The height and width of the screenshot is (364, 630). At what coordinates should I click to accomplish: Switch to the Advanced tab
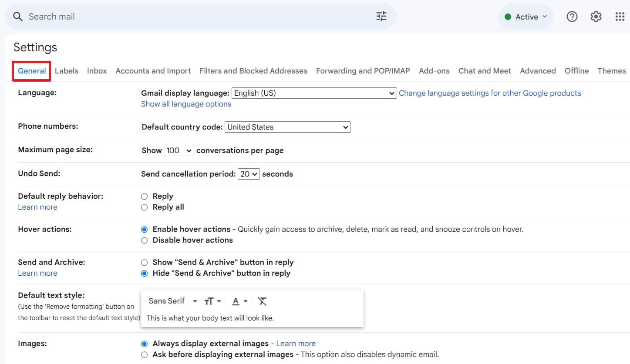[x=538, y=71]
